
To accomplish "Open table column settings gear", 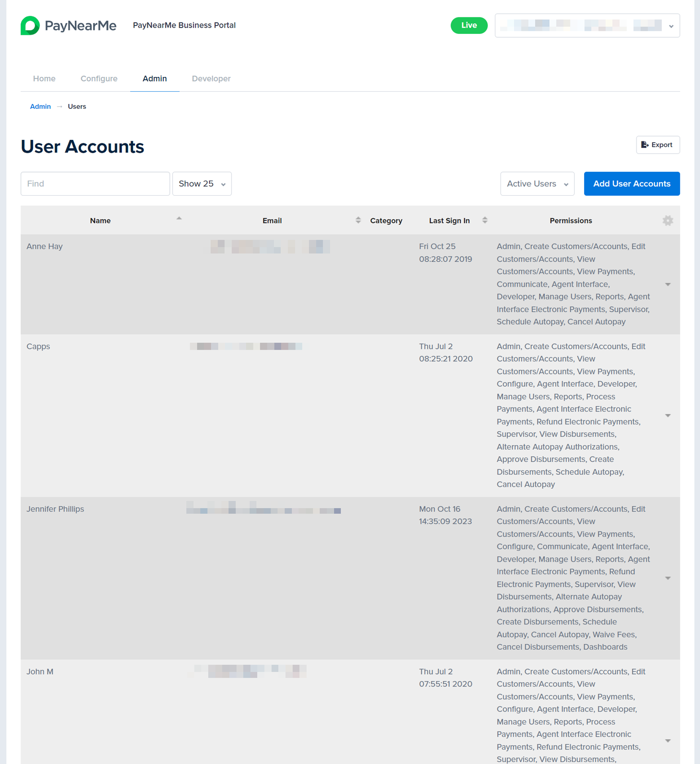I will tap(668, 221).
